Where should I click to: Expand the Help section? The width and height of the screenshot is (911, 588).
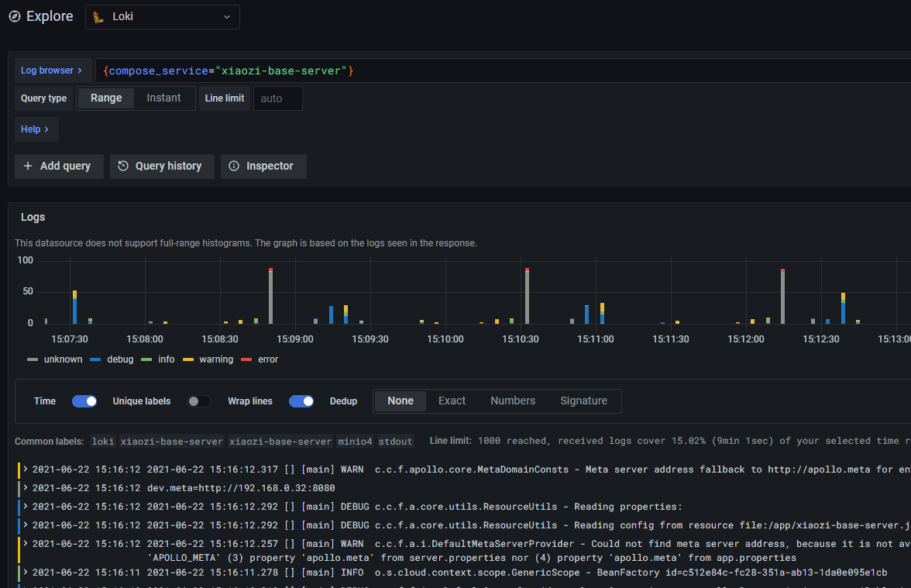click(36, 129)
